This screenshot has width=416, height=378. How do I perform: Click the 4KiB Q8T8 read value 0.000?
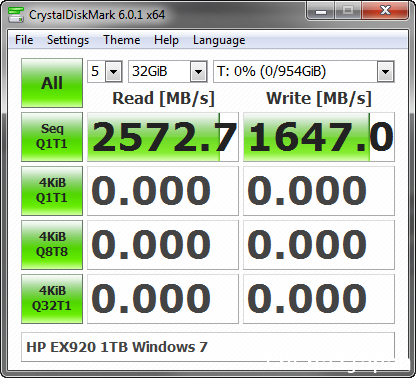163,245
